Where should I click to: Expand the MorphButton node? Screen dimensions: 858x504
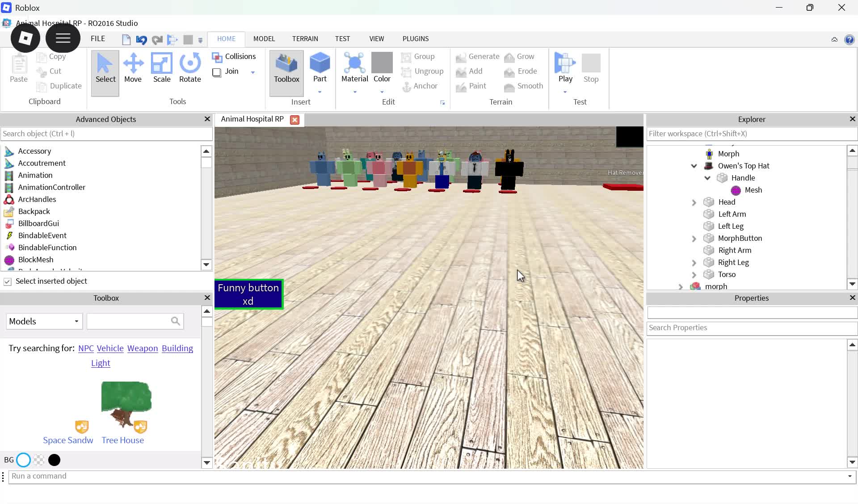point(694,239)
